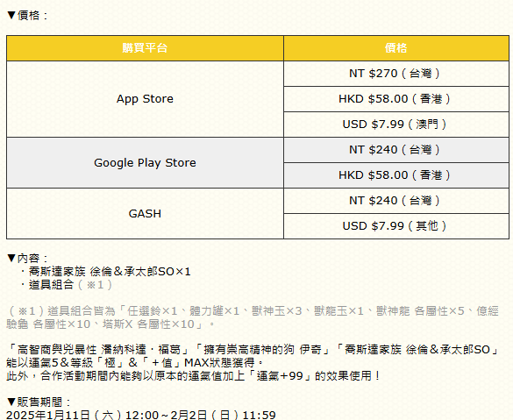Select the GASH platform cell
Image resolution: width=513 pixels, height=420 pixels.
click(x=145, y=214)
